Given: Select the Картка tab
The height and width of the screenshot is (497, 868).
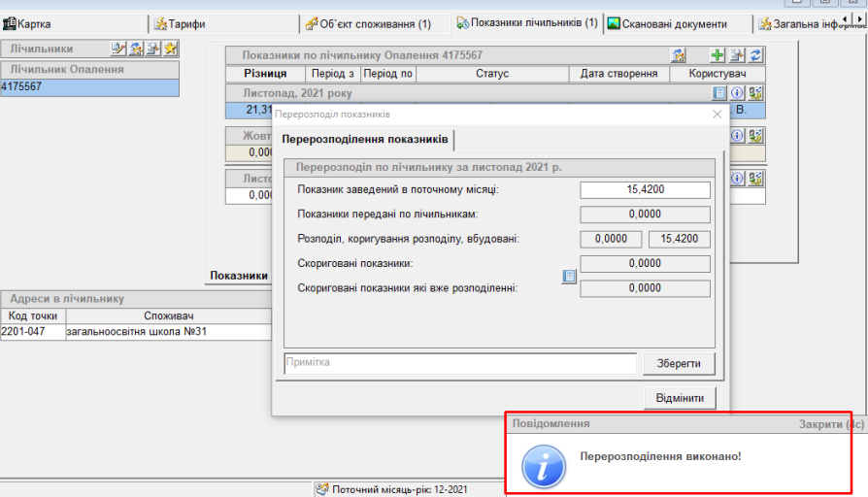Looking at the screenshot, I should 29,23.
